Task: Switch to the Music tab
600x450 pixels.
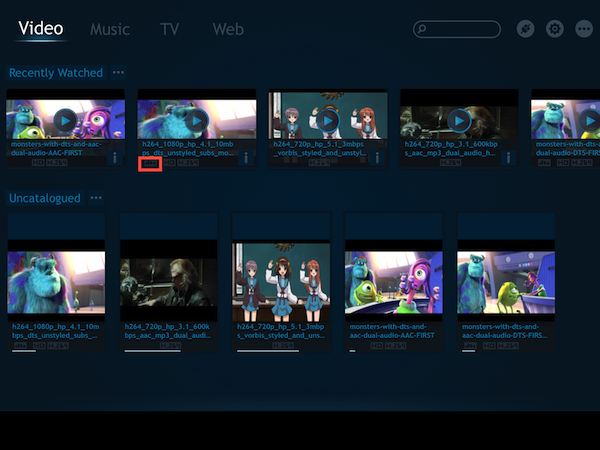Action: 110,29
